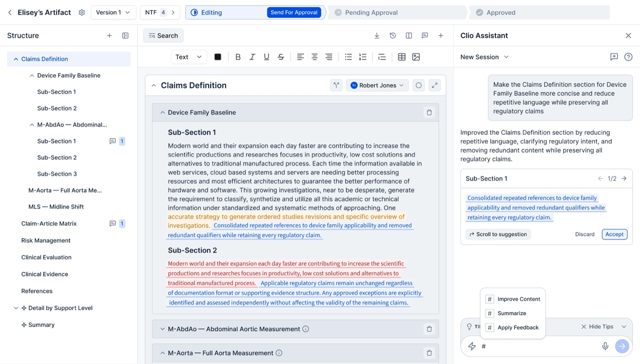
Task: Apply italic formatting
Action: click(252, 57)
